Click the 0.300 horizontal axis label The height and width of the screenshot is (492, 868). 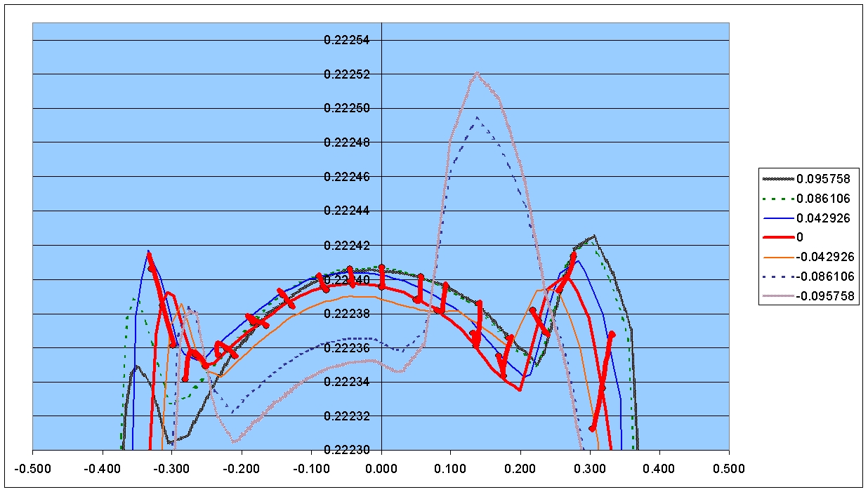(x=590, y=466)
